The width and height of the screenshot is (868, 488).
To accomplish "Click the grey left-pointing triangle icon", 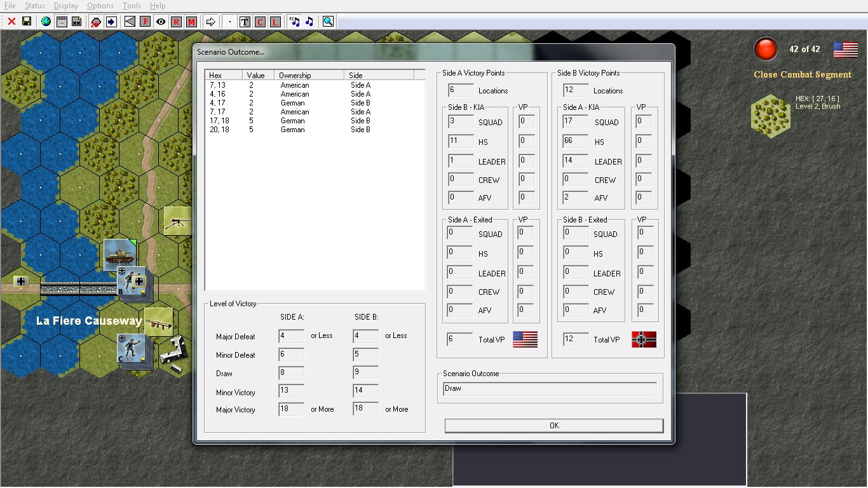I will 130,22.
